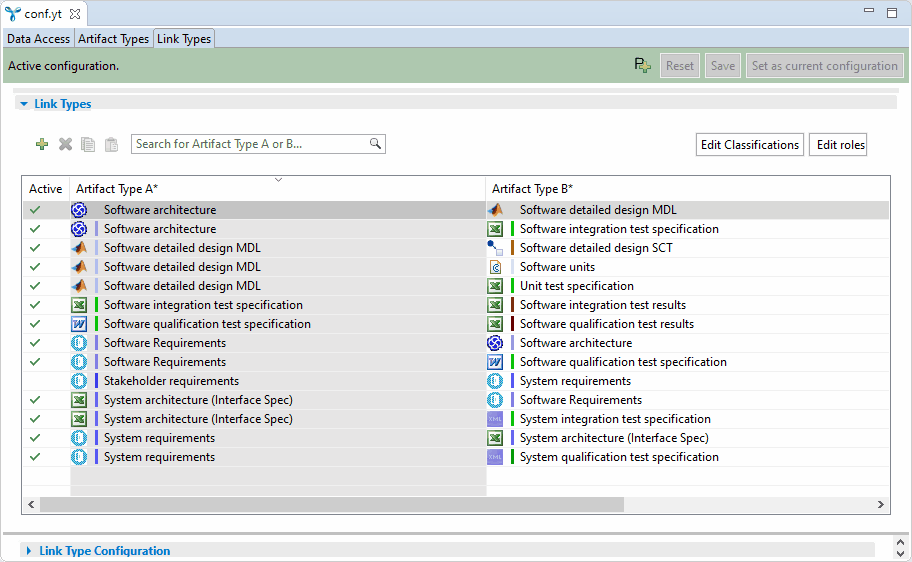Click the paste clipboard icon in toolbar
This screenshot has width=912, height=562.
(x=112, y=144)
